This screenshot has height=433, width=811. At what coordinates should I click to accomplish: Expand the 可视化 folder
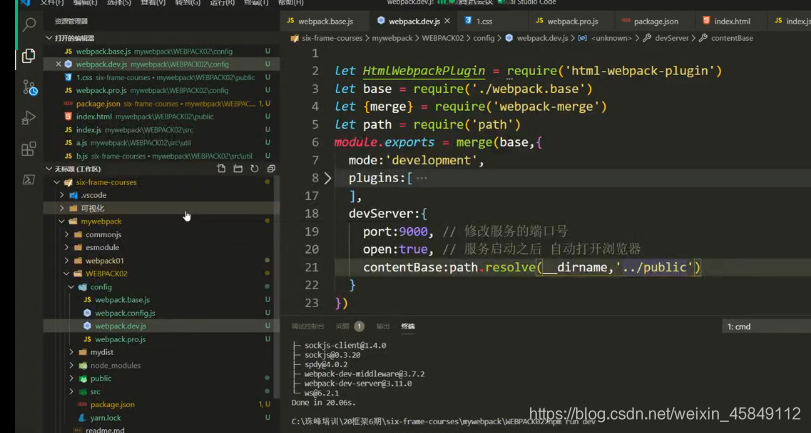coord(62,208)
